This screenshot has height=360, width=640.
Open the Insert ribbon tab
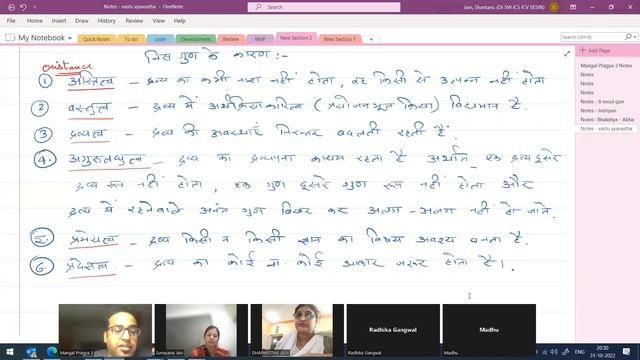point(59,20)
